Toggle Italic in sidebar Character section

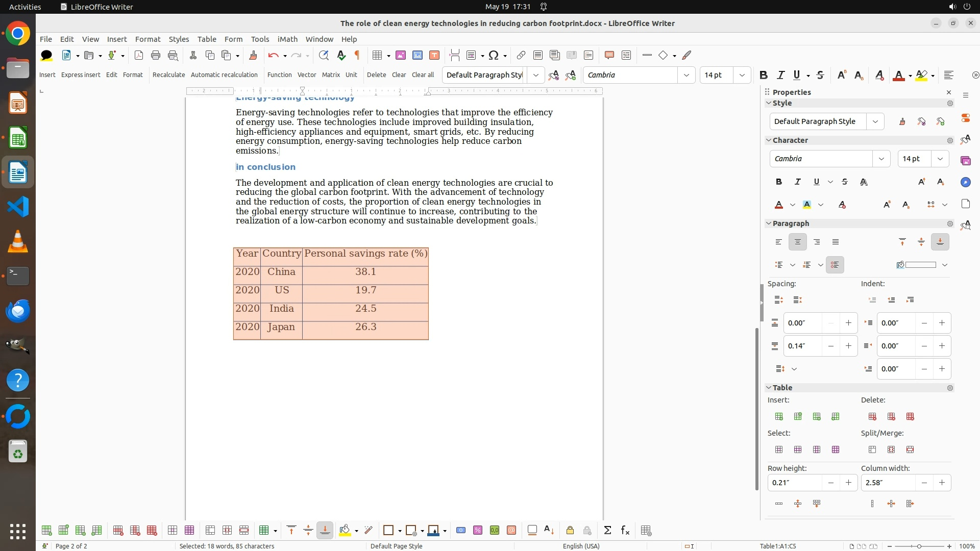pyautogui.click(x=797, y=182)
